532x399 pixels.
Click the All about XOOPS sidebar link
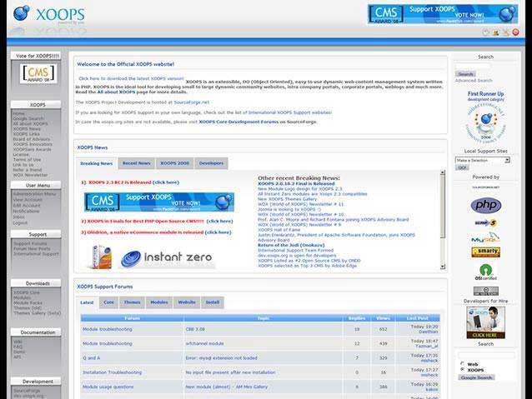click(30, 124)
